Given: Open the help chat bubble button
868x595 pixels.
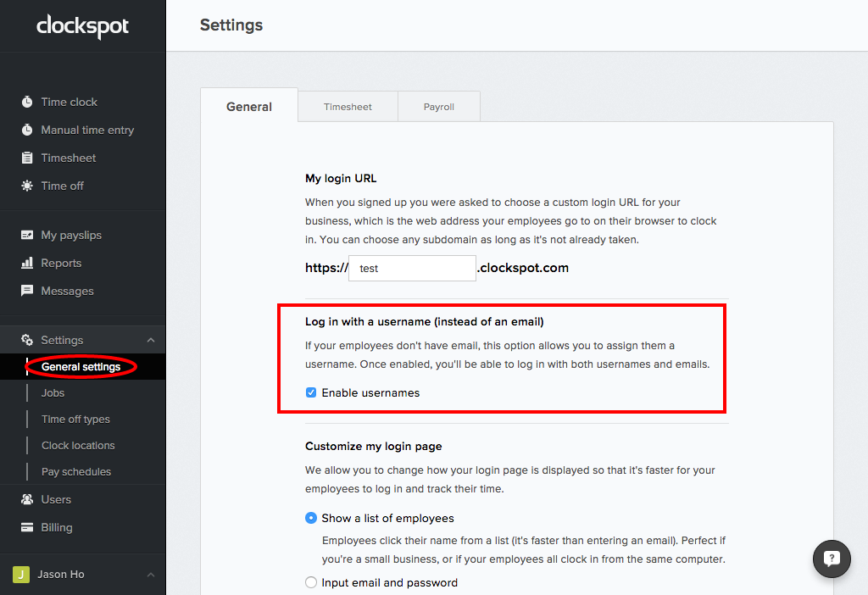Looking at the screenshot, I should [x=832, y=559].
